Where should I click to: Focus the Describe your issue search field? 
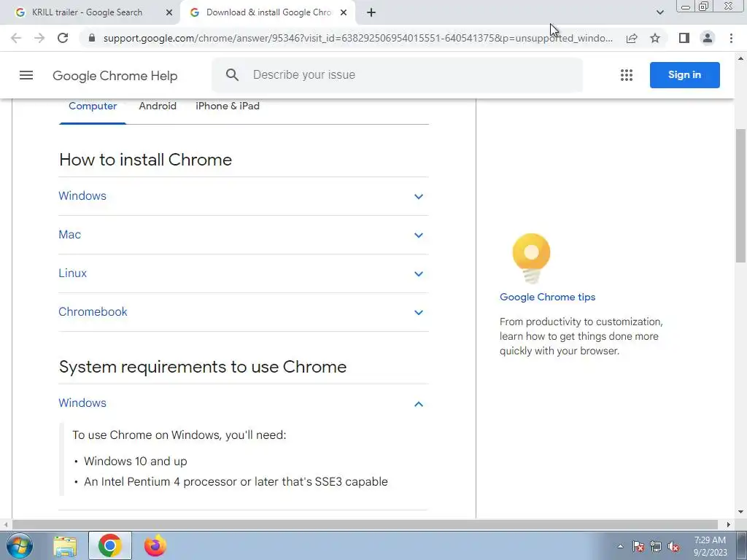coord(397,75)
